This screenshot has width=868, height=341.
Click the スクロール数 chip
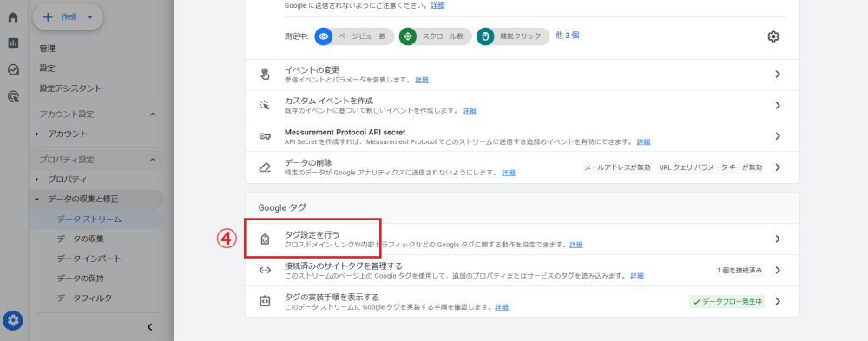(436, 36)
